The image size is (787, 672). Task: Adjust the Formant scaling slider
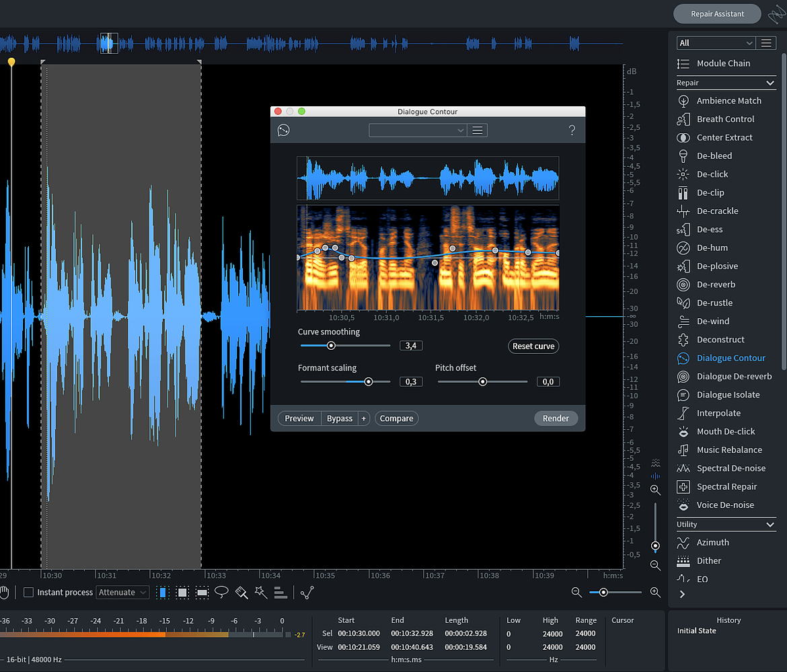pos(369,382)
